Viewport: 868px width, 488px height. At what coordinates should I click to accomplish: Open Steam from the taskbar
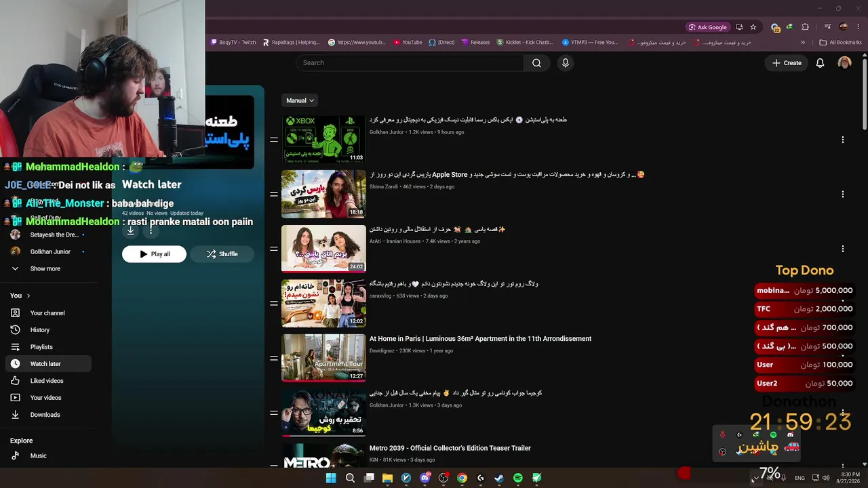pos(499,478)
